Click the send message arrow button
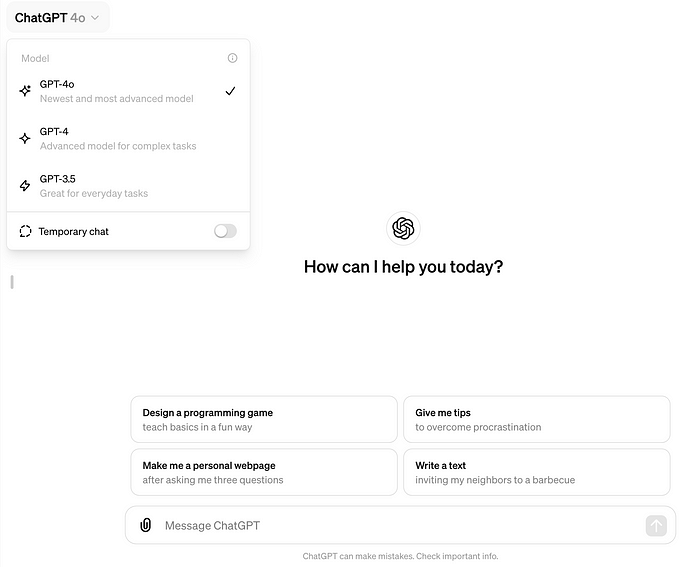Image resolution: width=700 pixels, height=567 pixels. pos(656,525)
